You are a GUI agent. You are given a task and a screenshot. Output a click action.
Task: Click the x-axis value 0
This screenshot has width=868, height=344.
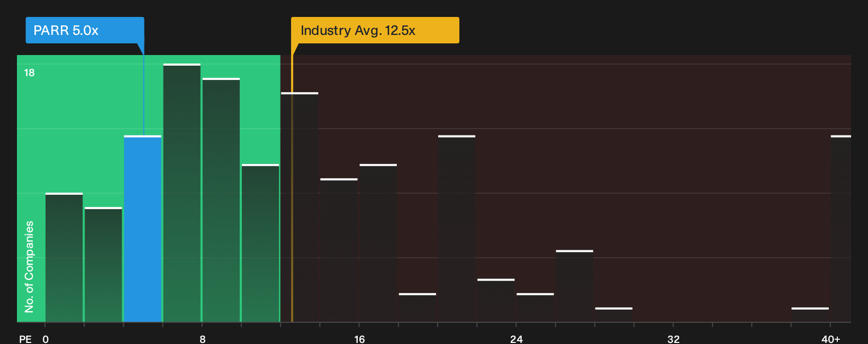tap(46, 339)
